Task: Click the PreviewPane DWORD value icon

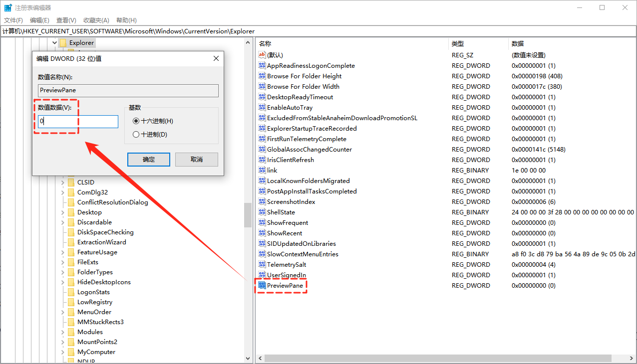Action: [x=262, y=286]
